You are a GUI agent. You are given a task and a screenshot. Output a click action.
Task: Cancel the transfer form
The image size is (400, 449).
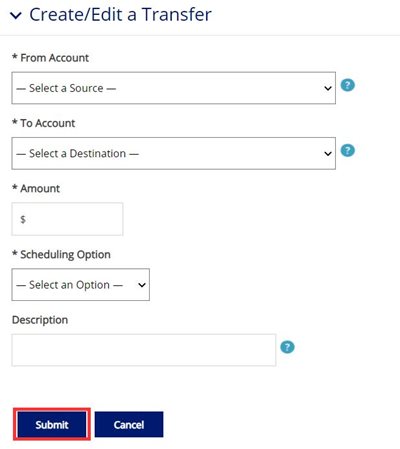coord(129,424)
